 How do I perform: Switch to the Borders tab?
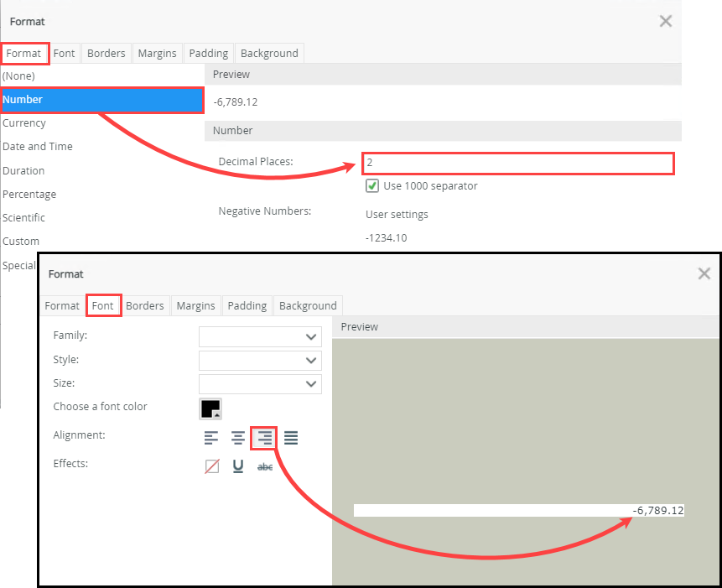(146, 305)
